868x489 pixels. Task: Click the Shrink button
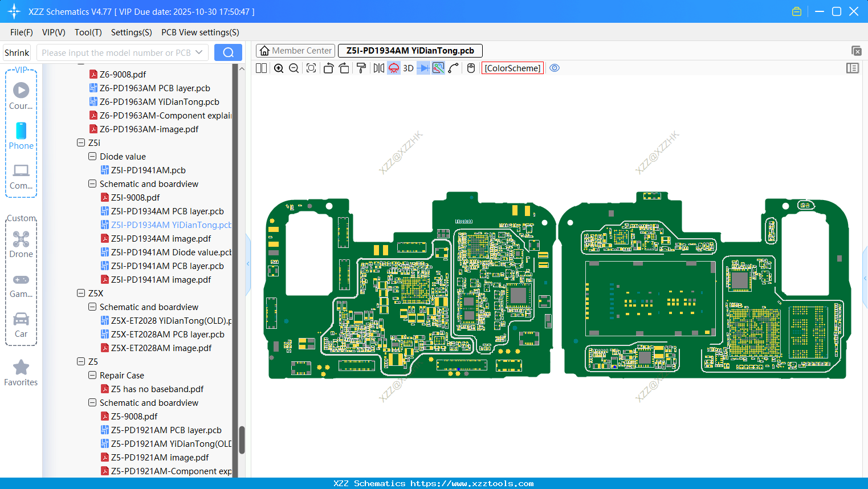pos(17,52)
